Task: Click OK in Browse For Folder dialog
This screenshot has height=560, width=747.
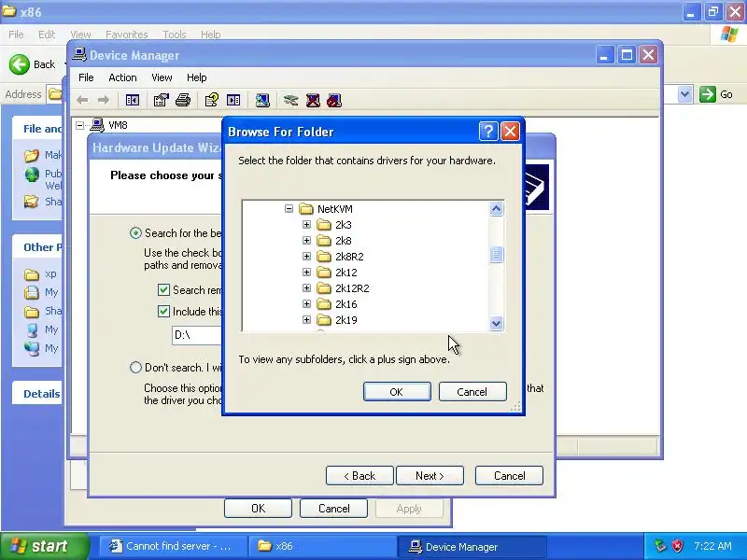Action: click(x=397, y=391)
